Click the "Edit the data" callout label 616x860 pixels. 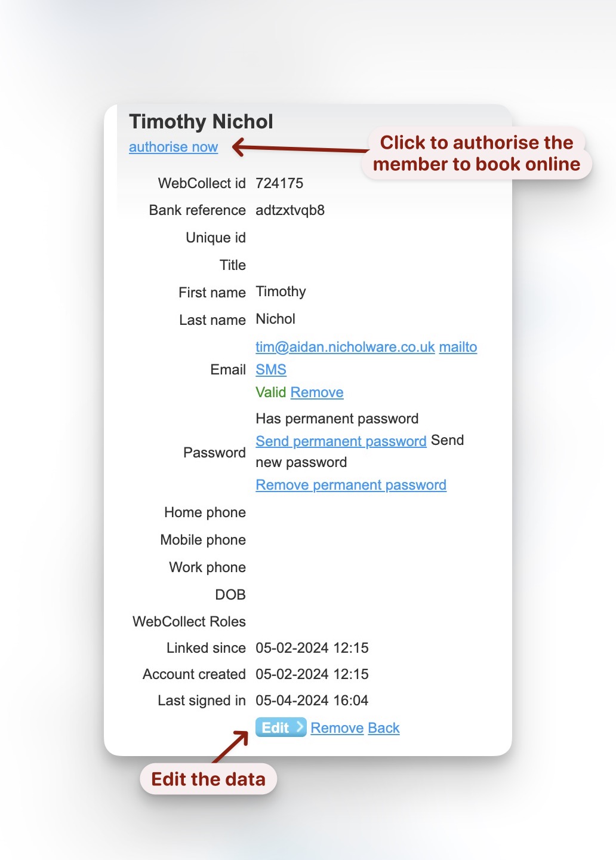point(208,779)
